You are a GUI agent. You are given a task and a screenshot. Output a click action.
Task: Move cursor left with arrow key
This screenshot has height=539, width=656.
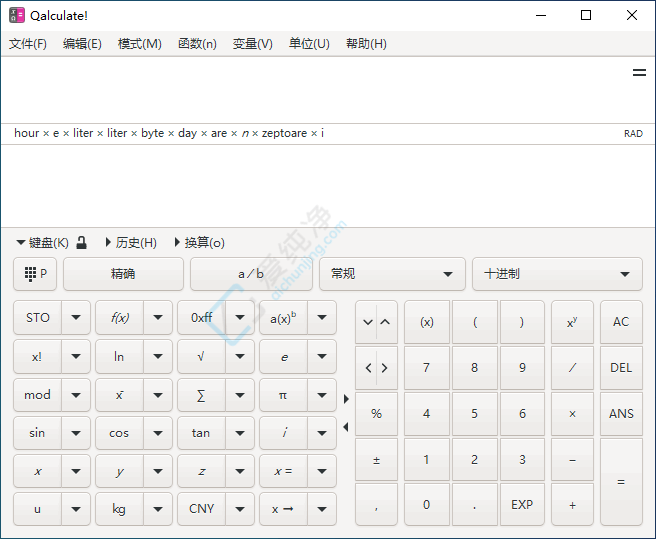[368, 368]
